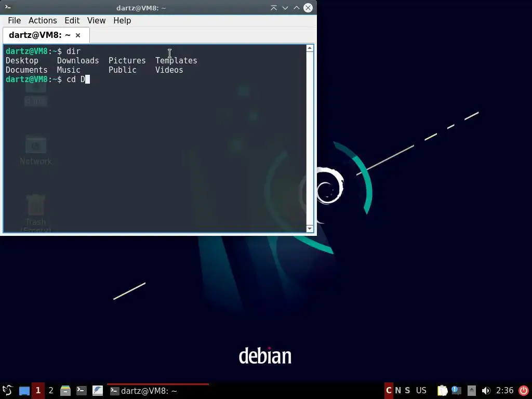Open the File menu
The image size is (532, 399).
(14, 21)
